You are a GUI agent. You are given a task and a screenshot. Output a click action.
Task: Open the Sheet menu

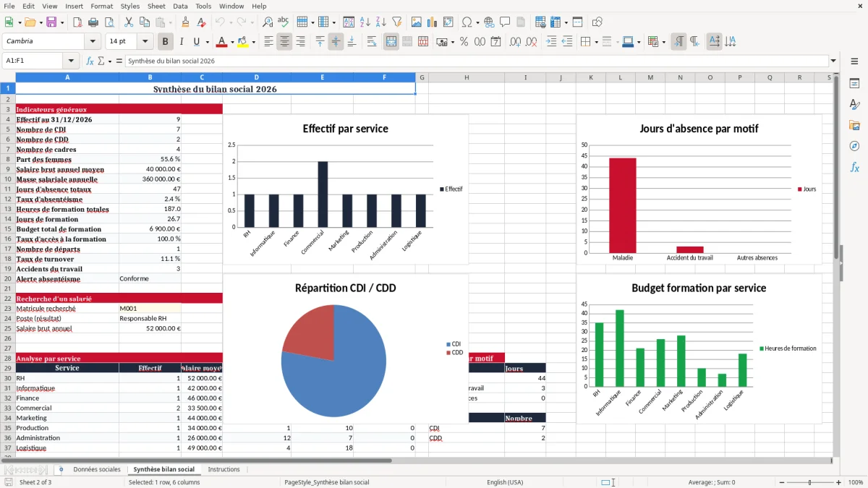156,6
